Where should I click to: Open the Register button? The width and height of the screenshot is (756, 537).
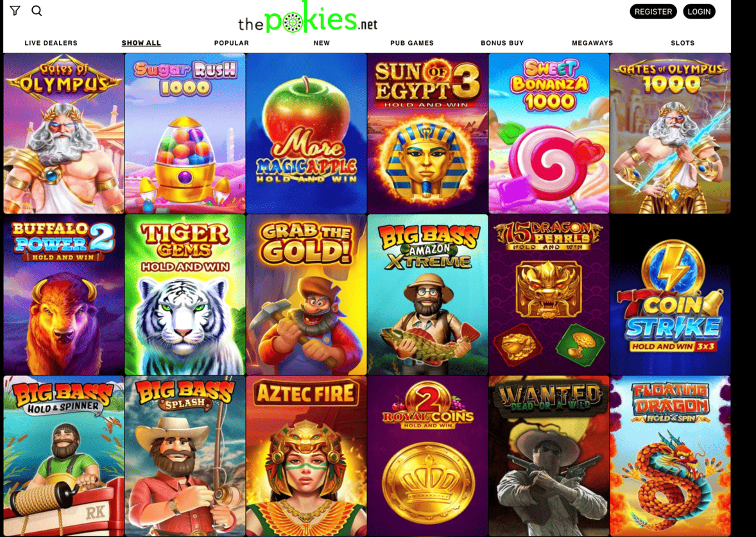653,12
